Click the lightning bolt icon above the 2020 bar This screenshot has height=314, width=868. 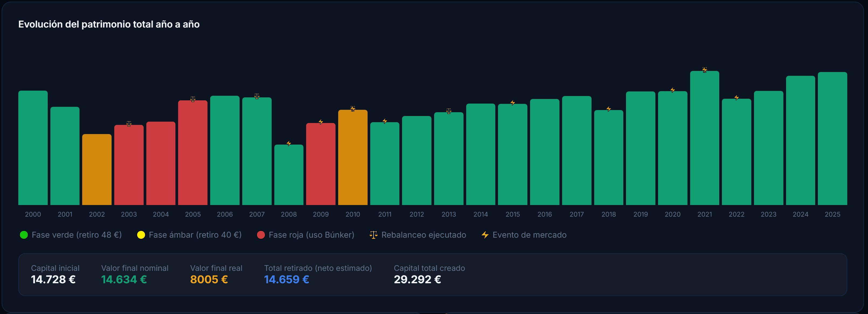673,90
